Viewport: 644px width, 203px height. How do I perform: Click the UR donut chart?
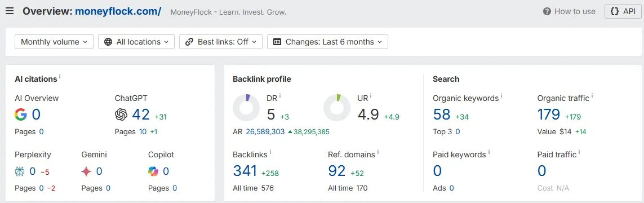pos(337,108)
